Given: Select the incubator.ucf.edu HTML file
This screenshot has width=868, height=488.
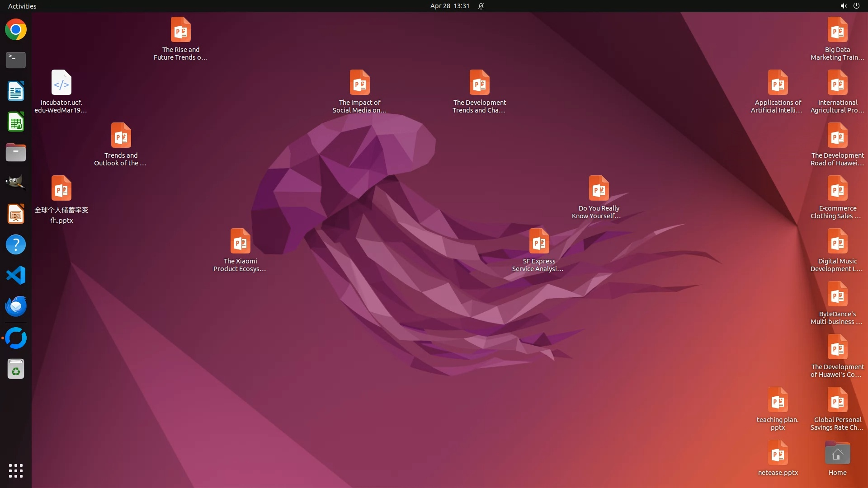Looking at the screenshot, I should [x=61, y=84].
